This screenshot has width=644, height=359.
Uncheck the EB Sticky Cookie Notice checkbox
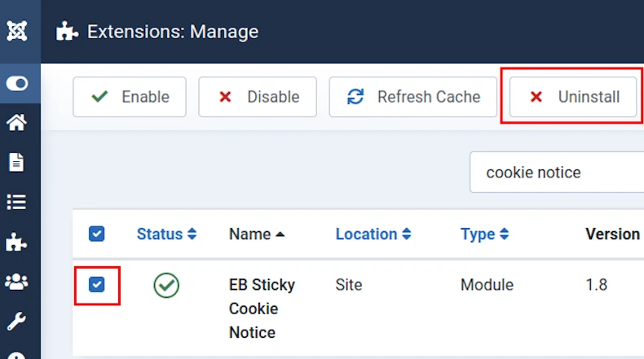tap(96, 284)
